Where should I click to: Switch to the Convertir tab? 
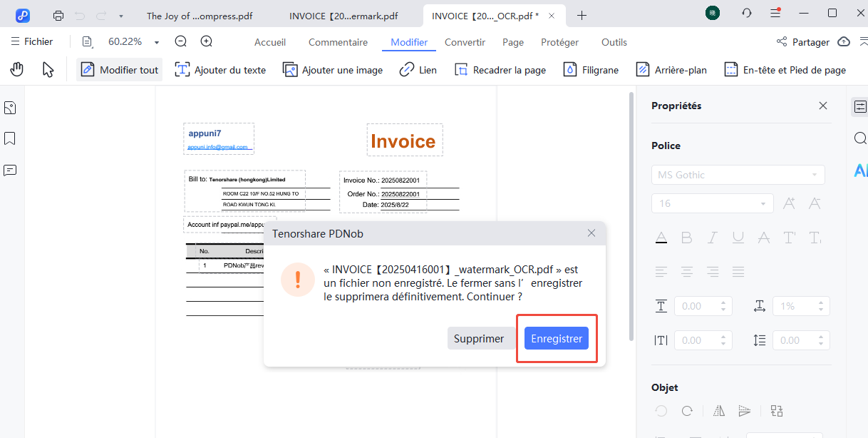[x=464, y=42]
